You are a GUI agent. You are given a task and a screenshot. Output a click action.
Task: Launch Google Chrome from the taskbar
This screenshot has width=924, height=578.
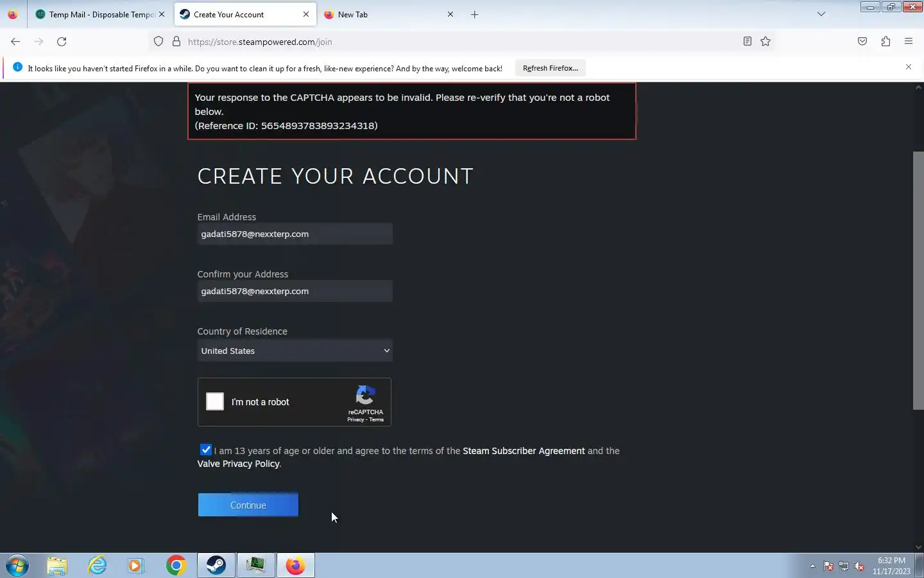pyautogui.click(x=176, y=566)
